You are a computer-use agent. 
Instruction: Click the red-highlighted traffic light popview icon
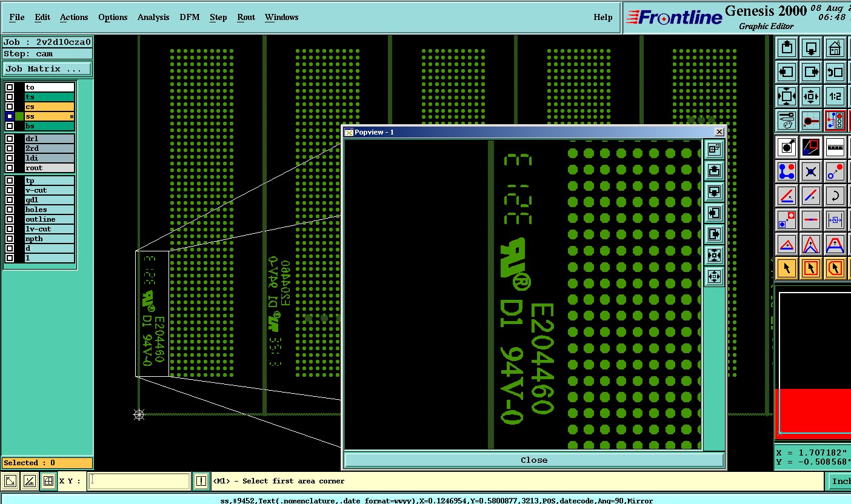tap(835, 120)
